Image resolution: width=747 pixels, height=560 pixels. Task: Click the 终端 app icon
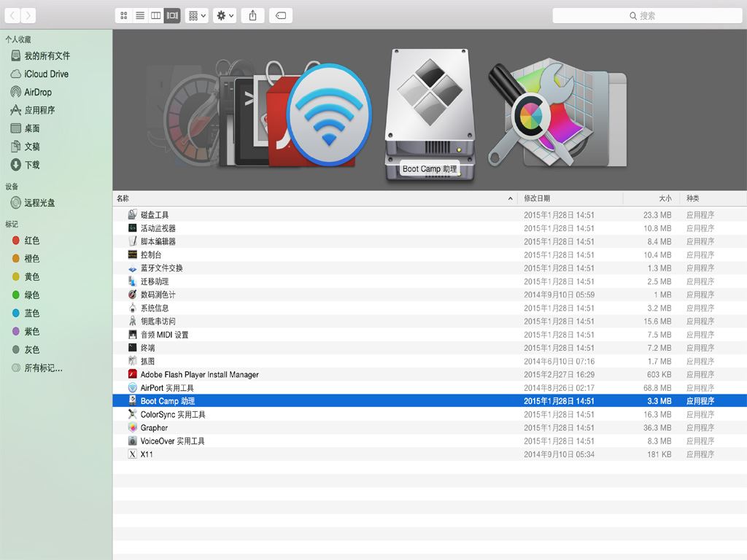pyautogui.click(x=133, y=348)
